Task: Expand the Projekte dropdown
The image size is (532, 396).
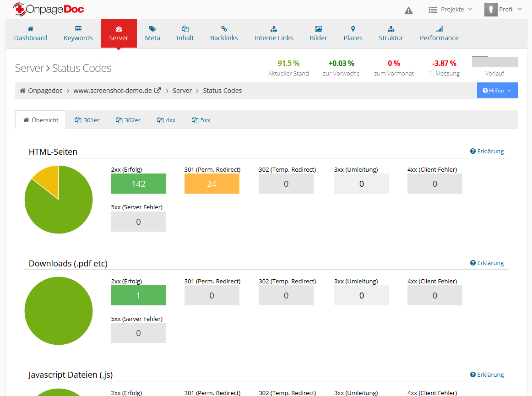Action: click(x=451, y=10)
